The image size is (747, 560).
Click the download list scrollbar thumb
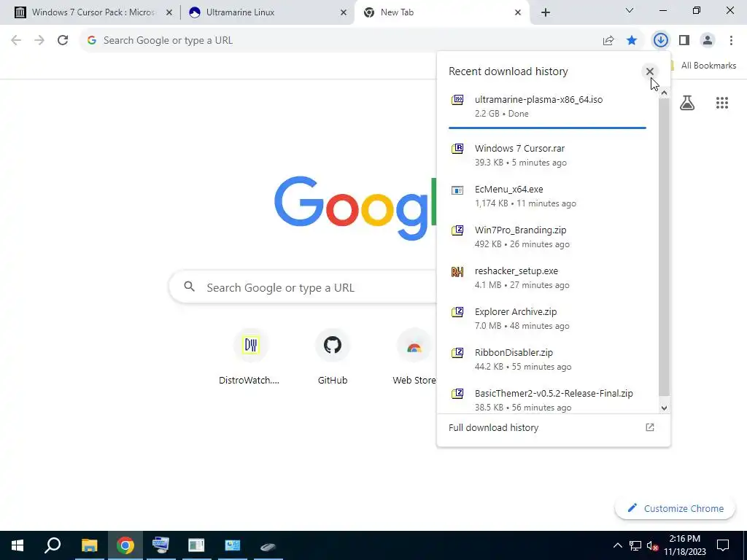pos(664,247)
